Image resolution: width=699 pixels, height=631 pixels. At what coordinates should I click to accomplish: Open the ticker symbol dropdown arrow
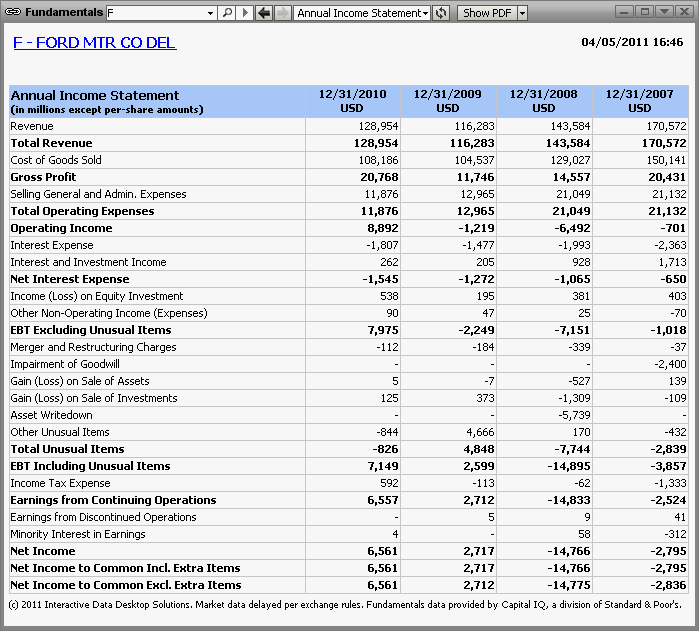[x=210, y=13]
